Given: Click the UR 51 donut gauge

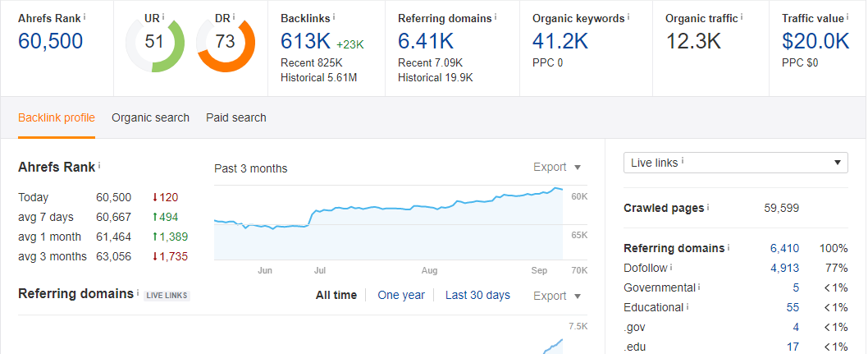Looking at the screenshot, I should (154, 44).
